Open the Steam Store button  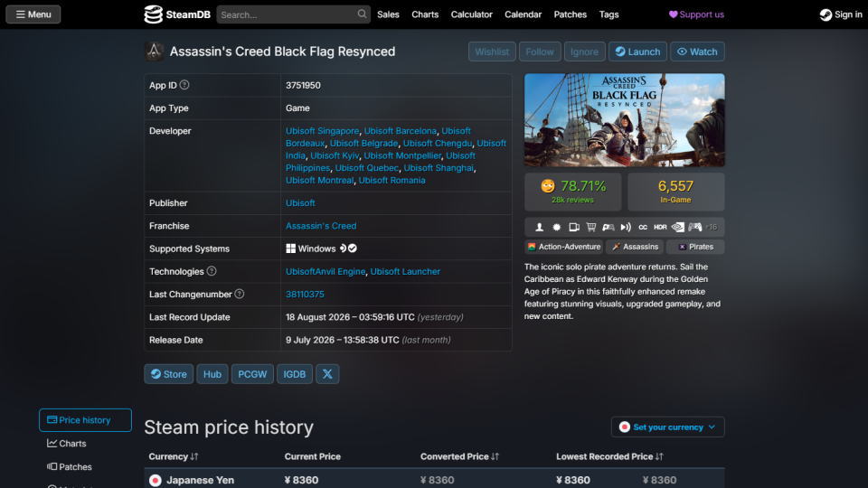click(169, 374)
